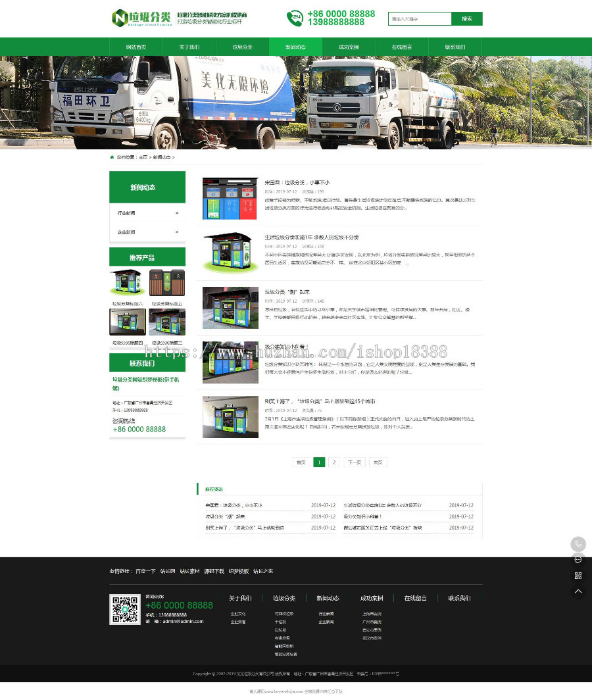Image resolution: width=592 pixels, height=700 pixels.
Task: Open article 生活垃圾分类实施1年 多数人扔垃圾不分类
Action: click(x=312, y=237)
